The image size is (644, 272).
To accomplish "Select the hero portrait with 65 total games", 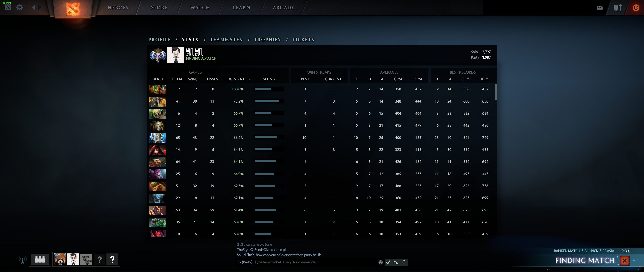I will click(x=157, y=138).
